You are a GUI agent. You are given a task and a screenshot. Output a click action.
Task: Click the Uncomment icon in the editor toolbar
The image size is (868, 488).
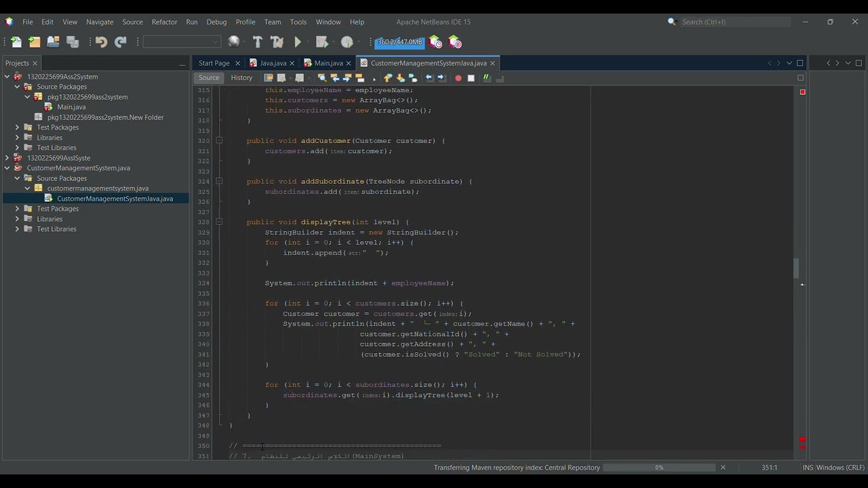500,78
